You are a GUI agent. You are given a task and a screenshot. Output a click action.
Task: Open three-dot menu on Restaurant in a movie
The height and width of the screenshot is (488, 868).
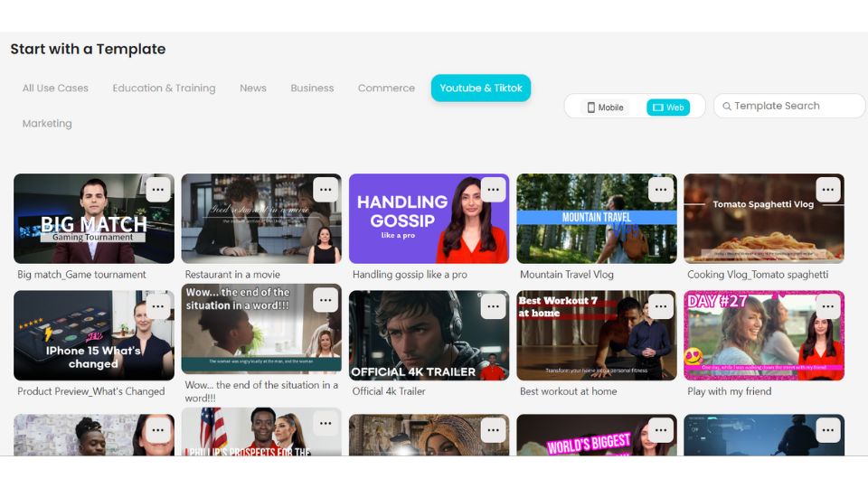click(x=325, y=190)
